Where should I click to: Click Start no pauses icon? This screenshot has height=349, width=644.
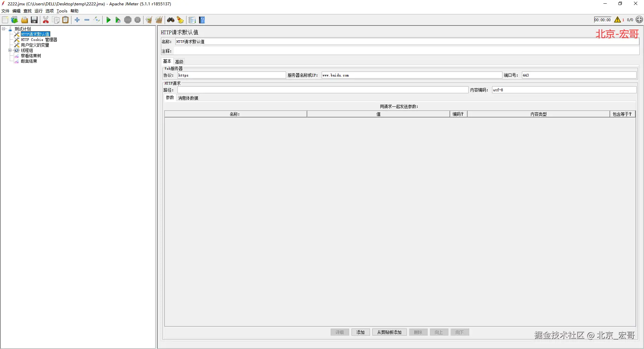118,20
